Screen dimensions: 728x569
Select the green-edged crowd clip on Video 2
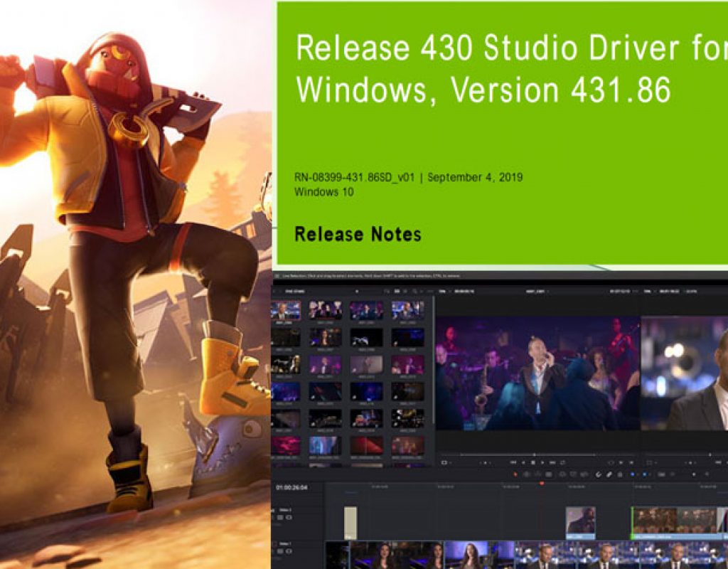(x=675, y=523)
